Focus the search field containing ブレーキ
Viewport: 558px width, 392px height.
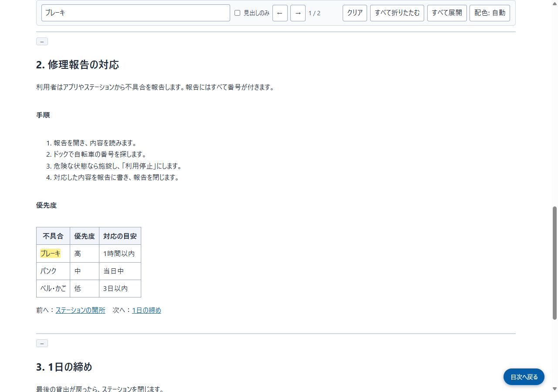click(x=136, y=13)
